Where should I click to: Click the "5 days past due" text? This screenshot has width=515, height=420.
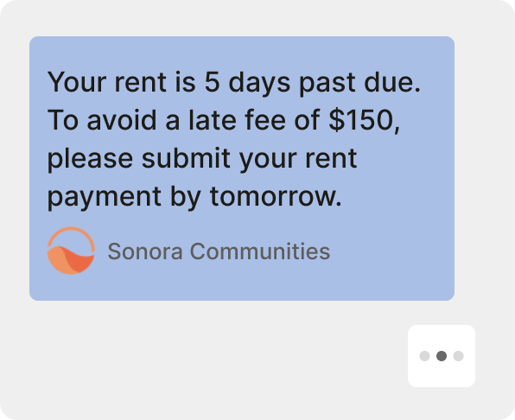(312, 82)
